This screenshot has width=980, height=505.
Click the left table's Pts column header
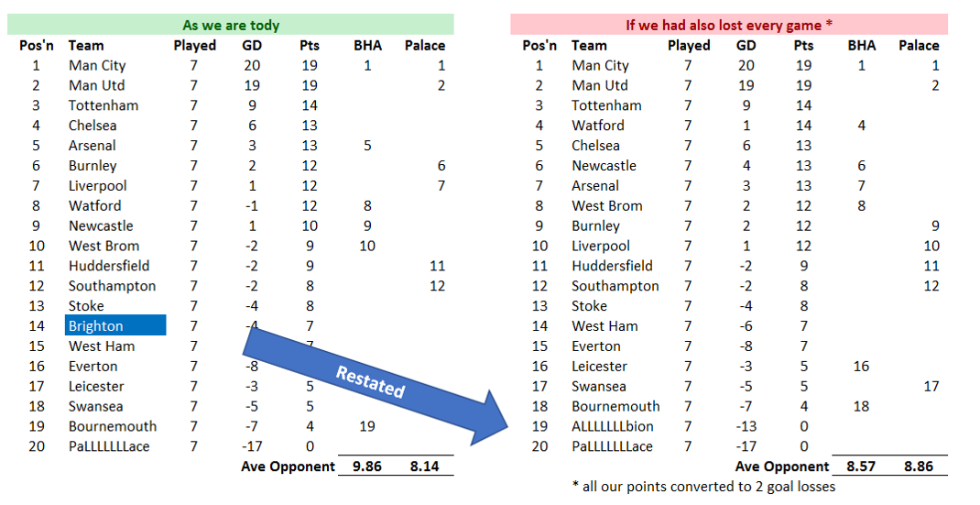[309, 46]
